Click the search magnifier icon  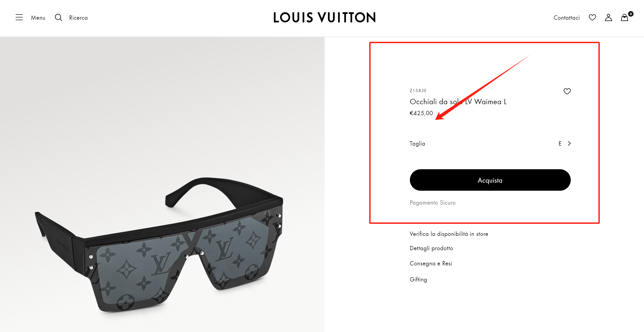coord(59,17)
